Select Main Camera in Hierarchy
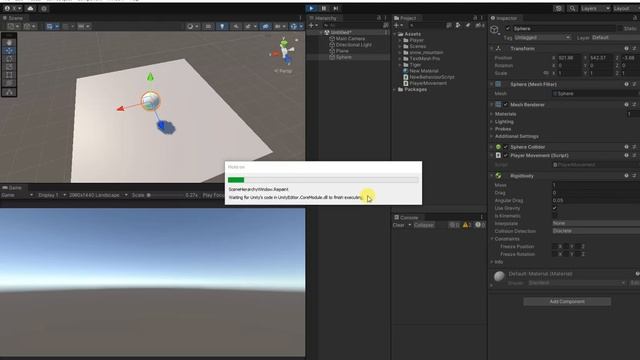This screenshot has height=360, width=640. (350, 38)
